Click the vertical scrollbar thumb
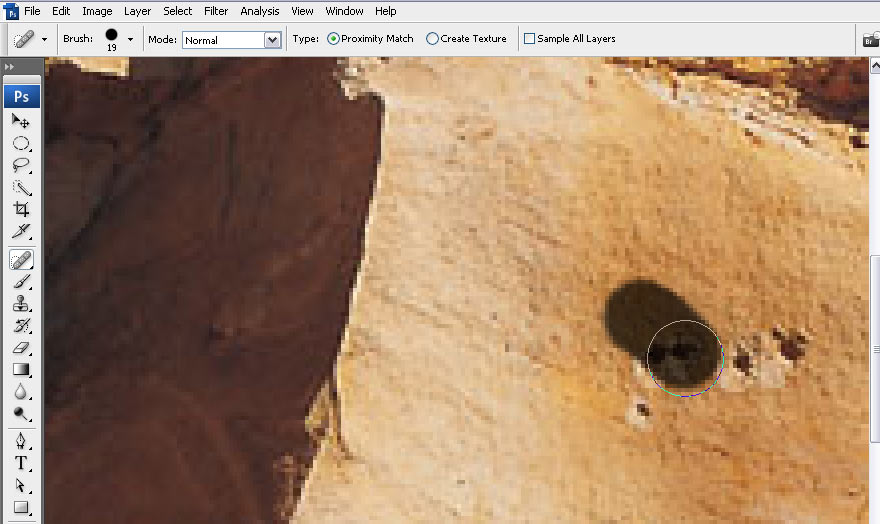Screen dimensions: 880x524 pos(874,349)
